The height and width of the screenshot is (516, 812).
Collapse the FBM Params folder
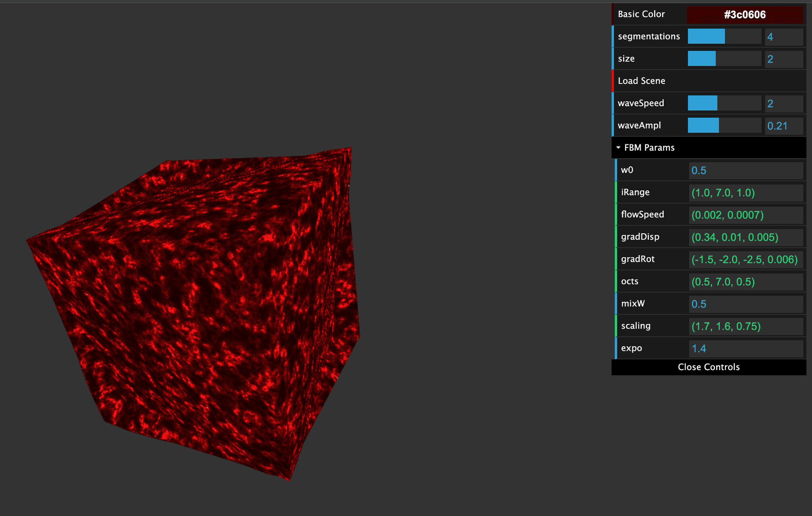[x=709, y=148]
